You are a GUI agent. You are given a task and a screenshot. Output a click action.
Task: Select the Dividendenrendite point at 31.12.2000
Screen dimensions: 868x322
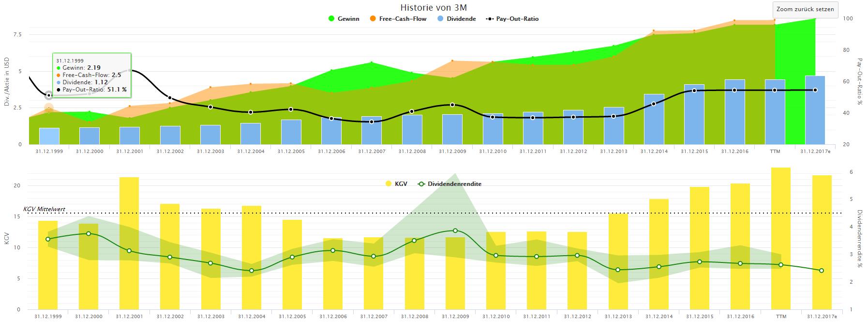[89, 234]
